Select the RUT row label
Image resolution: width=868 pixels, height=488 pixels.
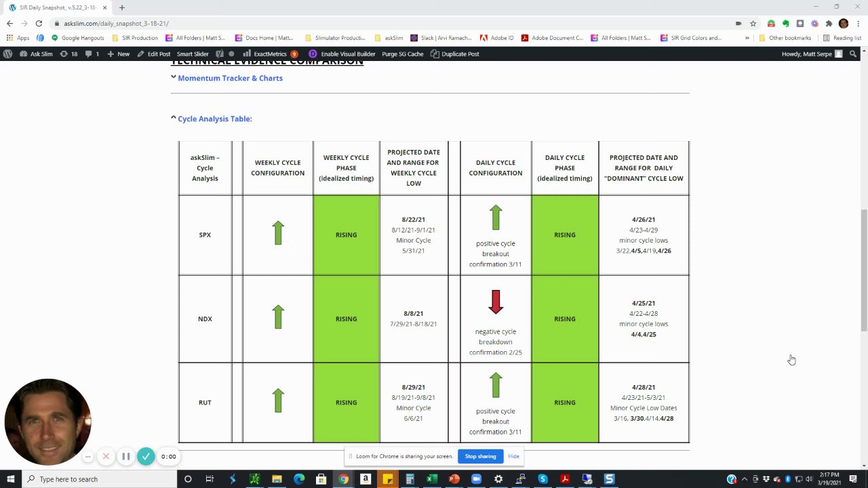pos(205,403)
